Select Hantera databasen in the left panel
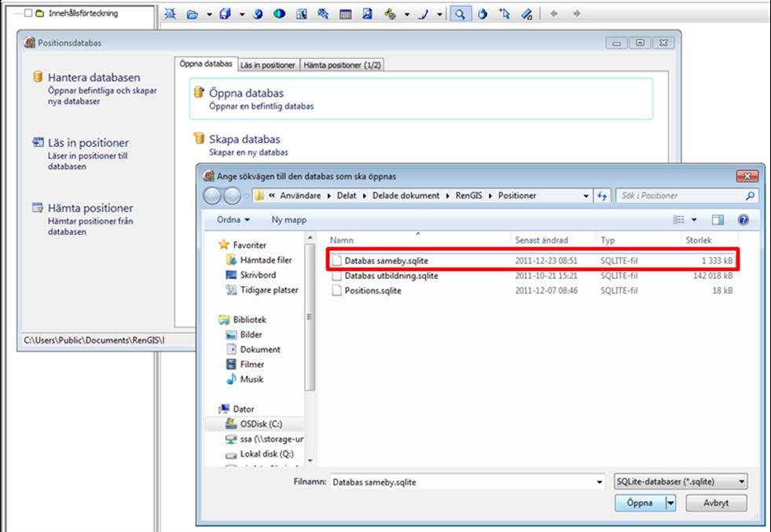Viewport: 771px width, 532px height. [94, 89]
